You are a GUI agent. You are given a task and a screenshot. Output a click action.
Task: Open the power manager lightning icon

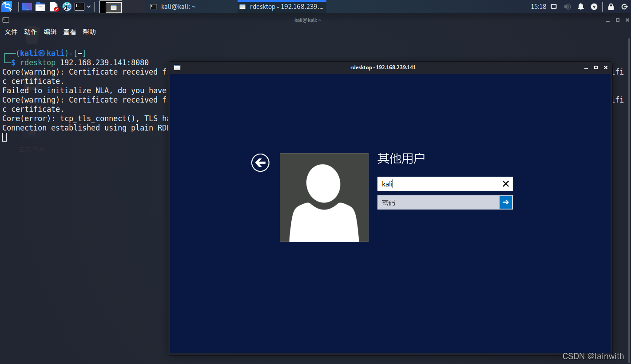point(594,7)
